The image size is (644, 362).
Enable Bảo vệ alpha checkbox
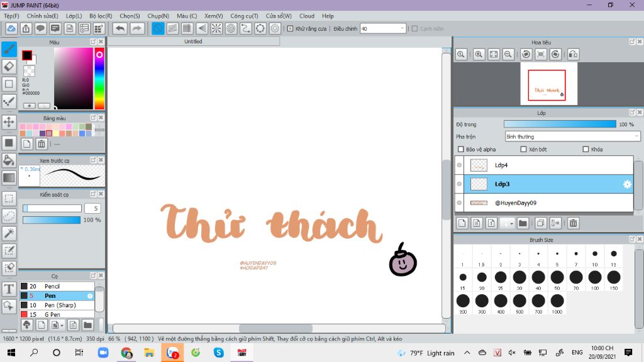coord(461,150)
